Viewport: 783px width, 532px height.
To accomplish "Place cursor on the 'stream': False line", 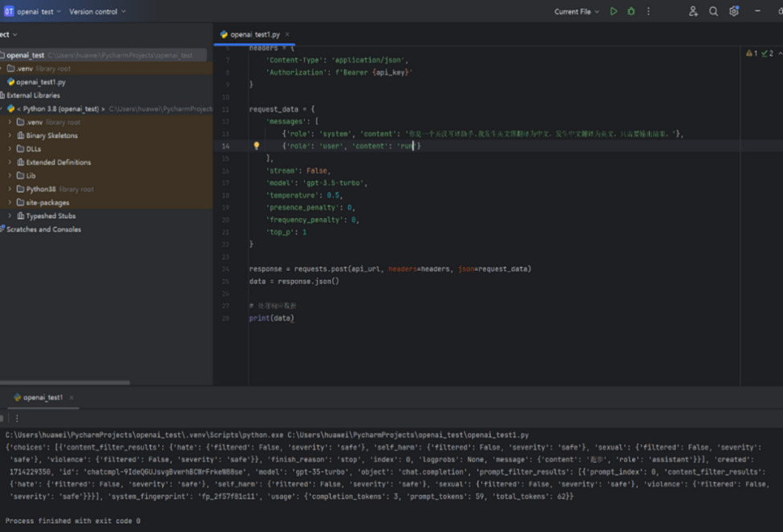I will pos(298,171).
